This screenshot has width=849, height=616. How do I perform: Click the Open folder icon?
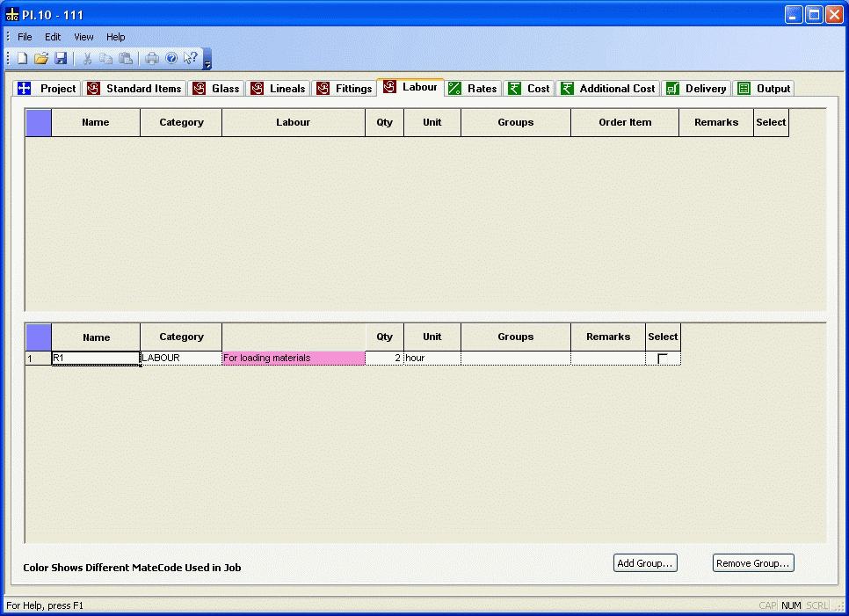41,59
